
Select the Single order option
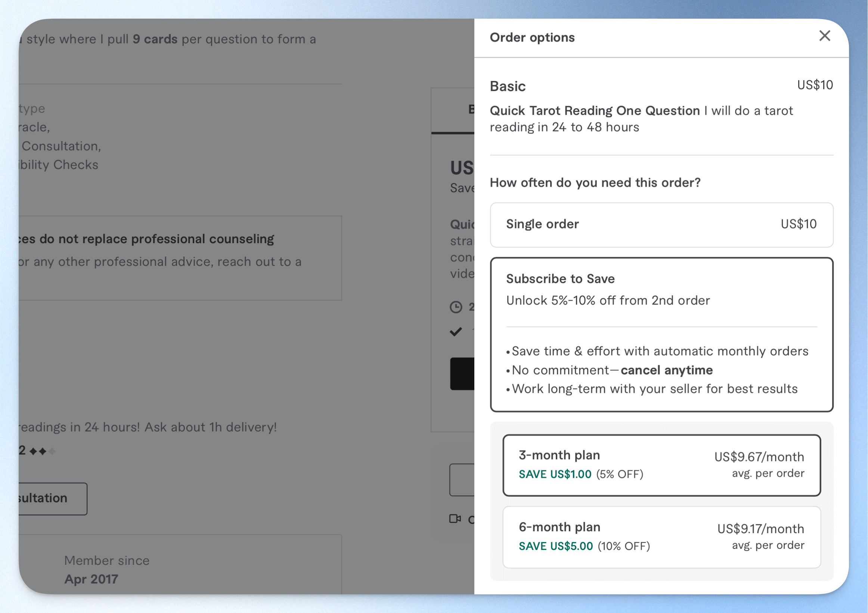[661, 225]
